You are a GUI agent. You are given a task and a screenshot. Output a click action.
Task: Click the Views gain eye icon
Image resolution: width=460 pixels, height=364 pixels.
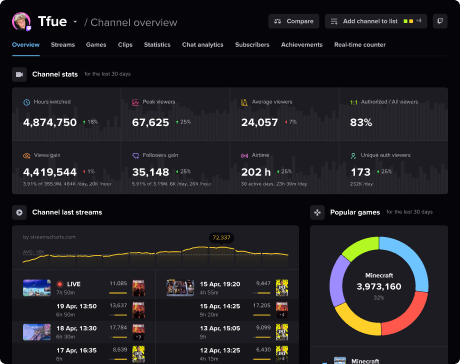point(27,156)
